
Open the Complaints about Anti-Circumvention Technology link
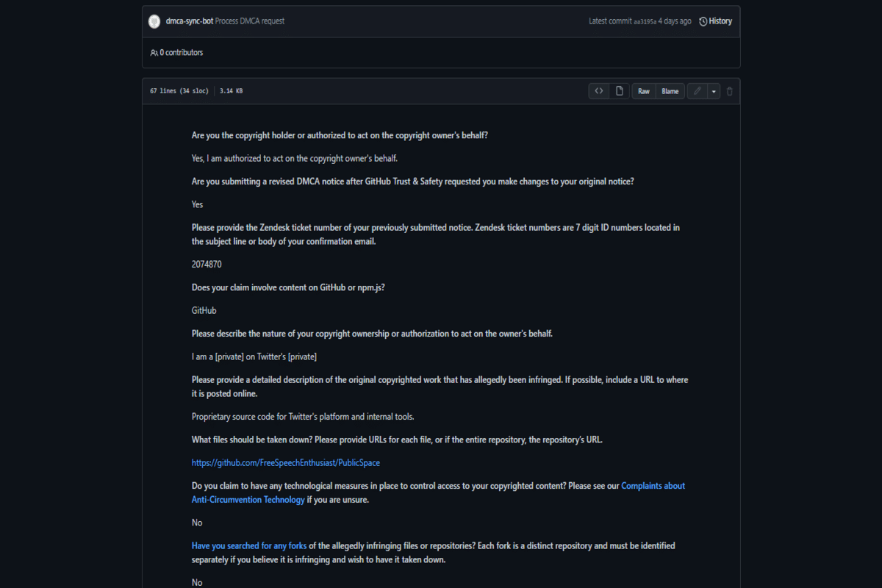pos(653,486)
